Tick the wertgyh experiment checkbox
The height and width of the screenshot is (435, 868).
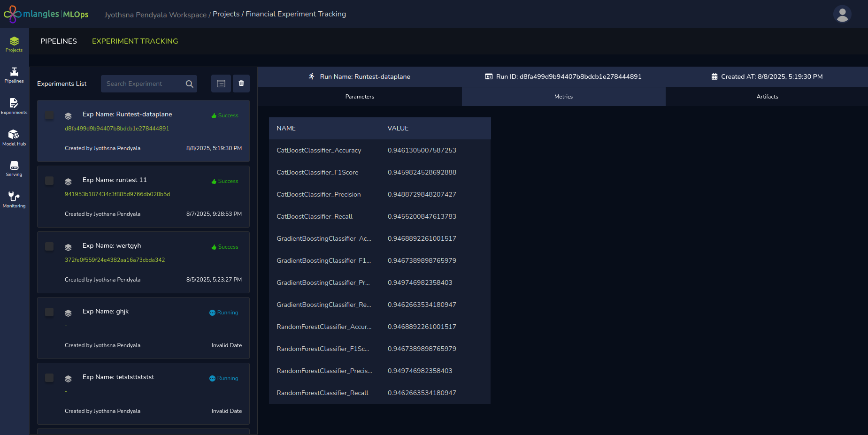pos(49,246)
